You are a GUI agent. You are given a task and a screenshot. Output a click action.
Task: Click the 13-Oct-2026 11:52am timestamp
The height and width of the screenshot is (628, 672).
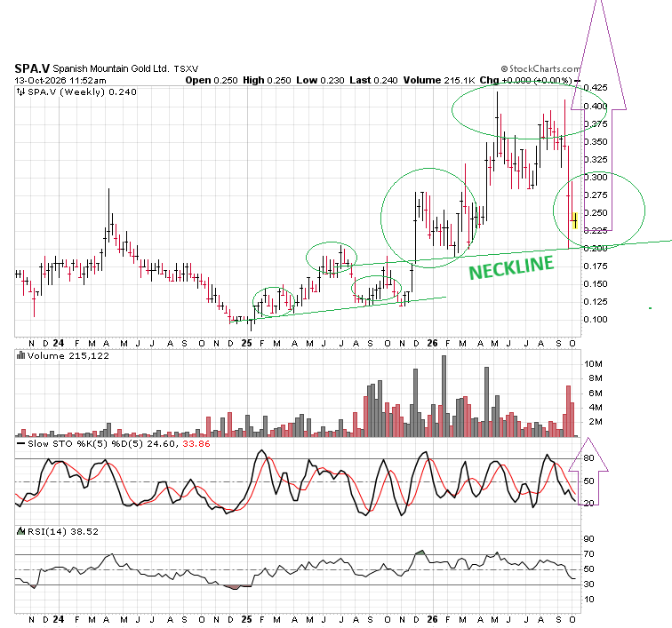60,81
